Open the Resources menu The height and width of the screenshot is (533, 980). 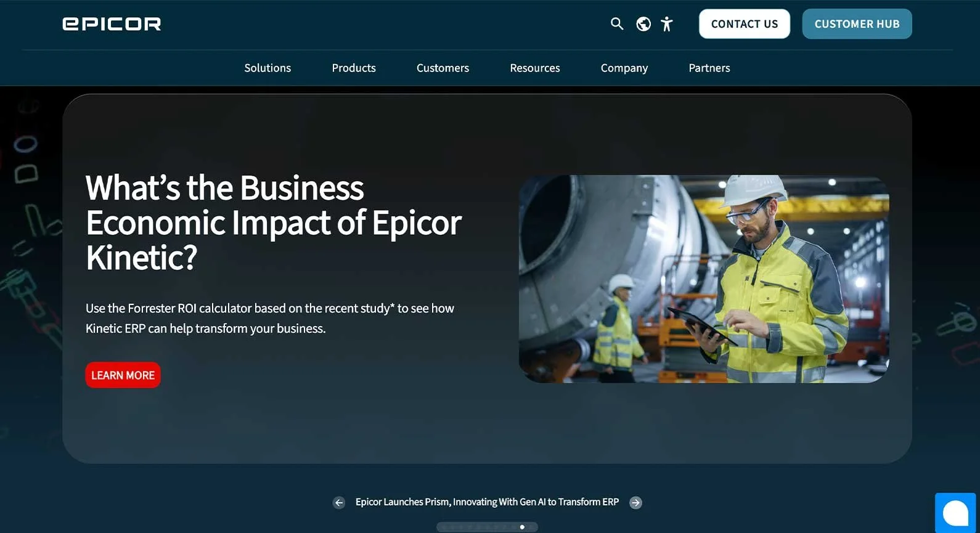click(535, 68)
